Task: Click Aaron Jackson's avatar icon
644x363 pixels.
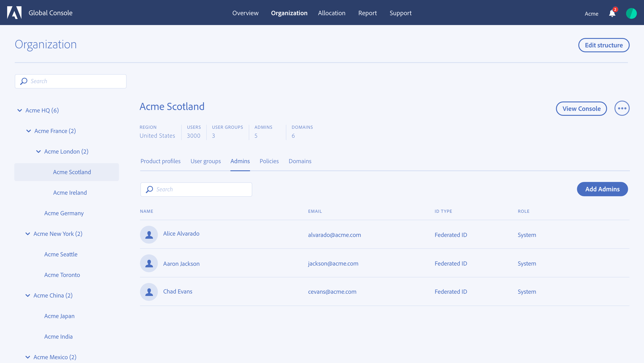Action: 149,263
